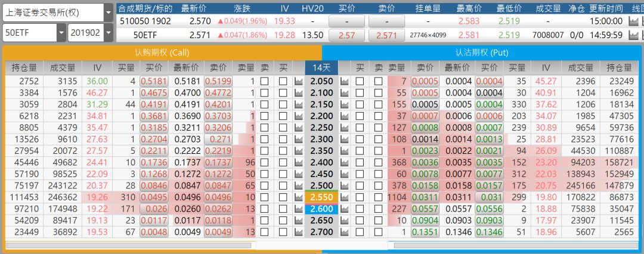
Task: Click 50ETF ask price button 2.571
Action: (386, 36)
